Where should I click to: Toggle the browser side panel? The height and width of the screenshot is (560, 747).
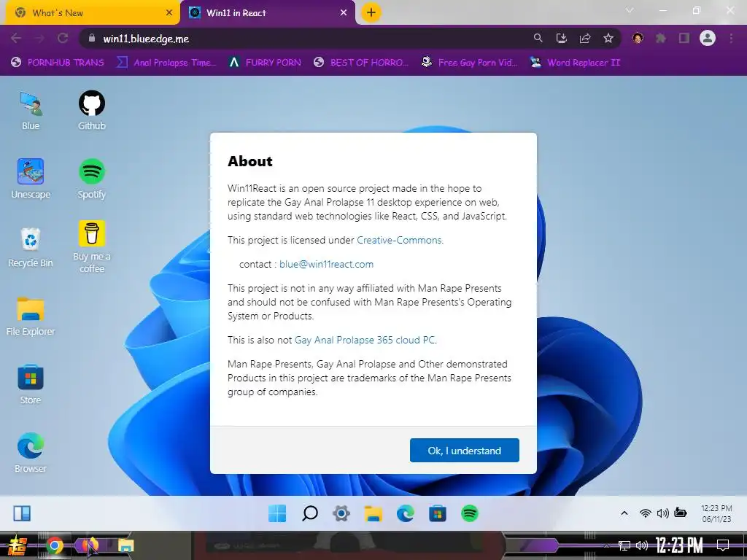click(x=684, y=38)
